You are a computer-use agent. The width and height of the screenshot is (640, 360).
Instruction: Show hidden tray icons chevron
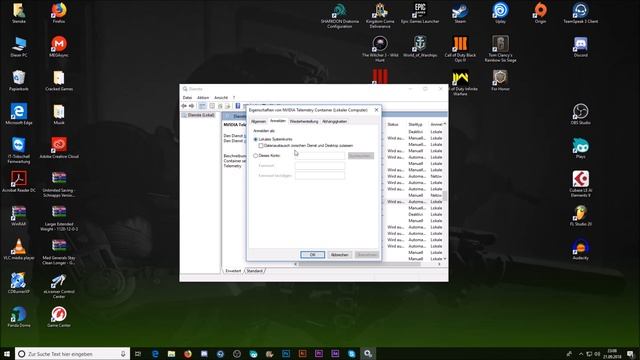tap(581, 354)
